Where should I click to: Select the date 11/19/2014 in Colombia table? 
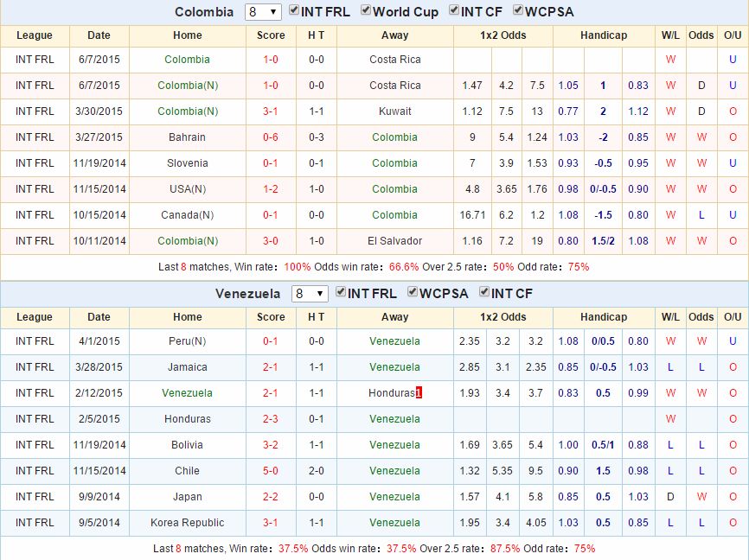click(x=99, y=163)
